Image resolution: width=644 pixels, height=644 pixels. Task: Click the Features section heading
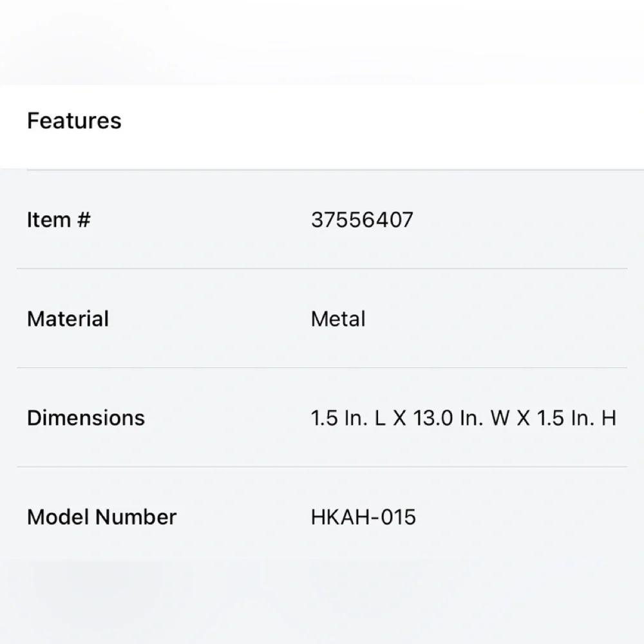point(74,121)
